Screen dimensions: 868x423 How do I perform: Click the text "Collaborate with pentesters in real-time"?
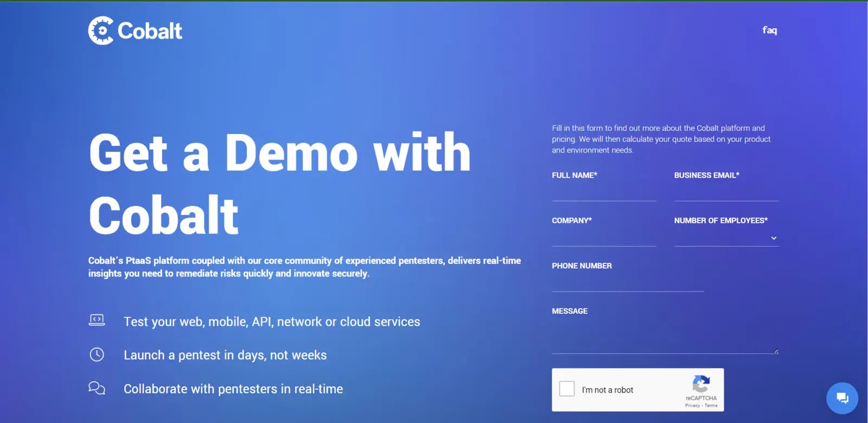pos(233,389)
